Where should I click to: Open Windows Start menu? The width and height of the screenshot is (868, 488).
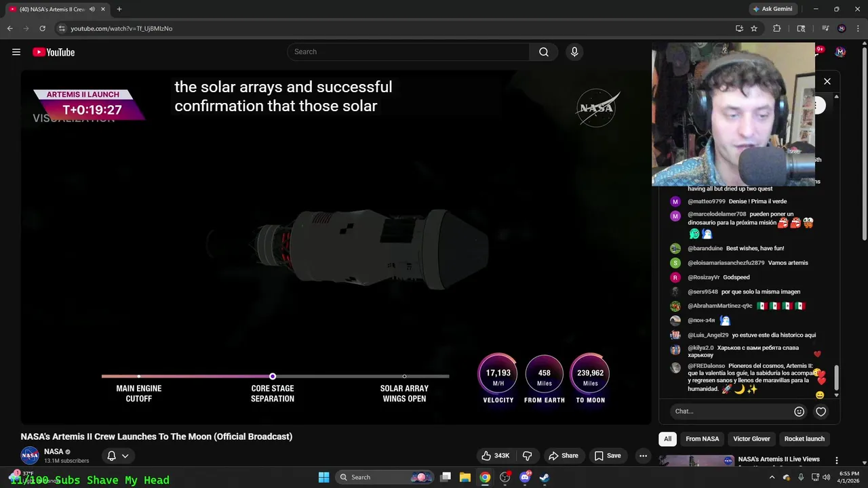tap(324, 477)
